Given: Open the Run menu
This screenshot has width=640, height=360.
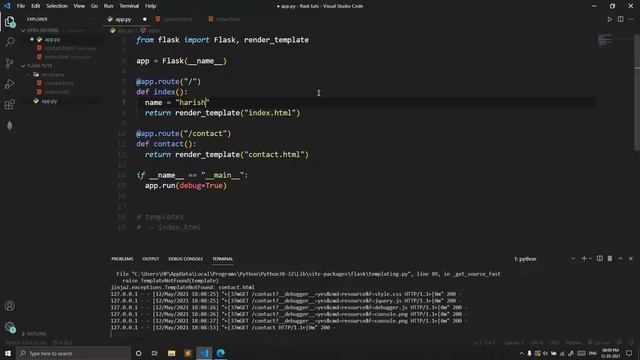Looking at the screenshot, I should [108, 6].
